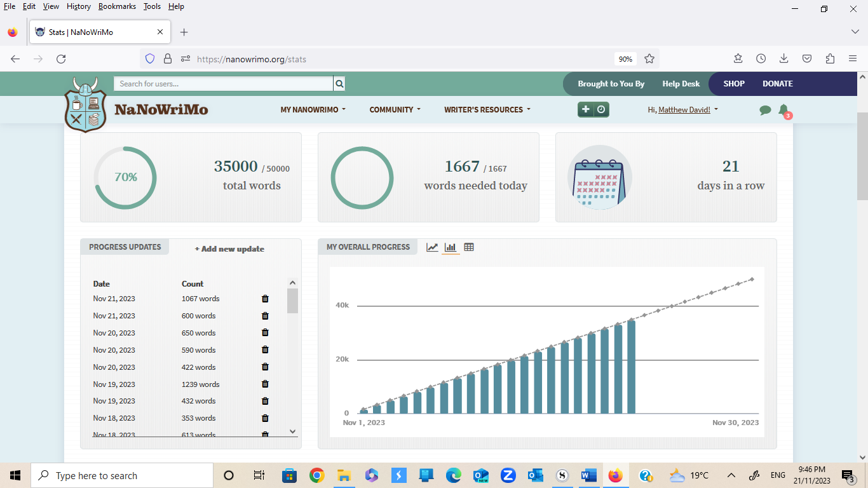Open the notifications bell icon
Image resolution: width=868 pixels, height=488 pixels.
(783, 109)
